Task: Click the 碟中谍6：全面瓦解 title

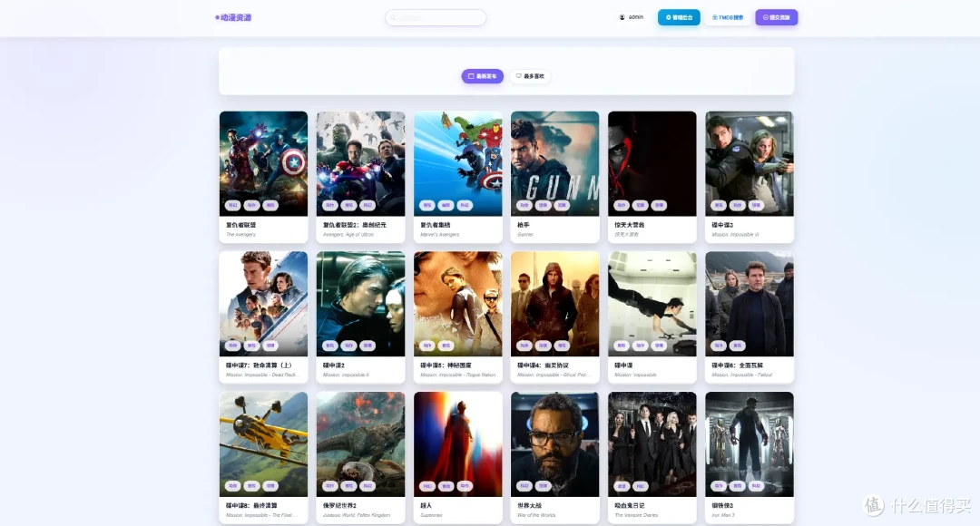Action: (x=737, y=365)
